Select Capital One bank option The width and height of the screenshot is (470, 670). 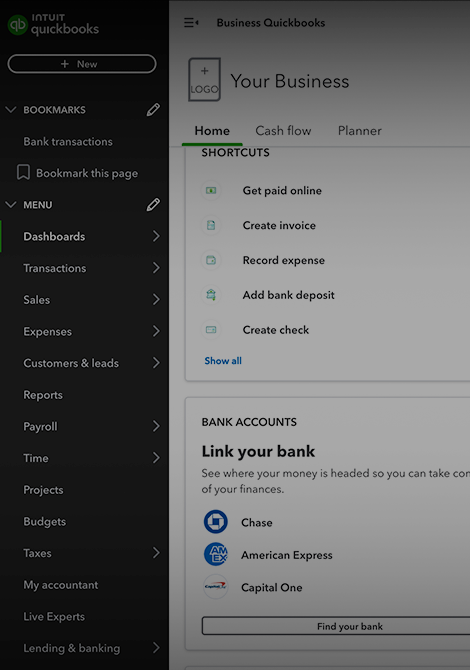point(271,588)
